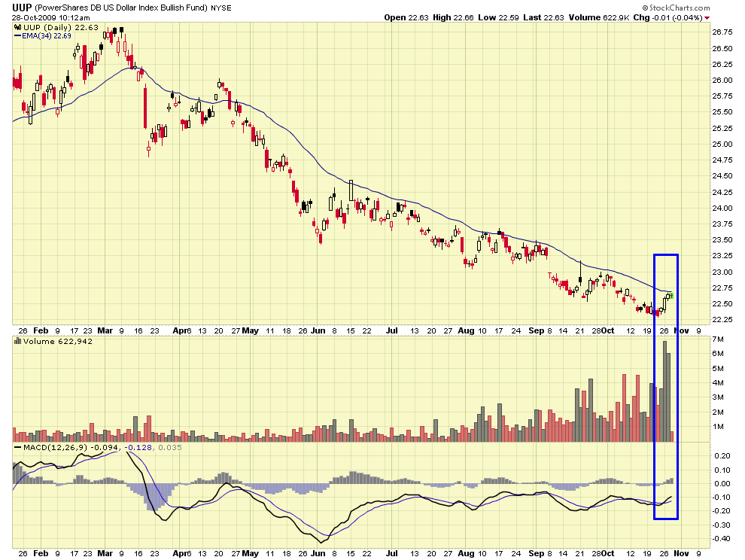The width and height of the screenshot is (745, 560).
Task: Click the blue -0.128 signal value in MACD legend
Action: pyautogui.click(x=138, y=447)
